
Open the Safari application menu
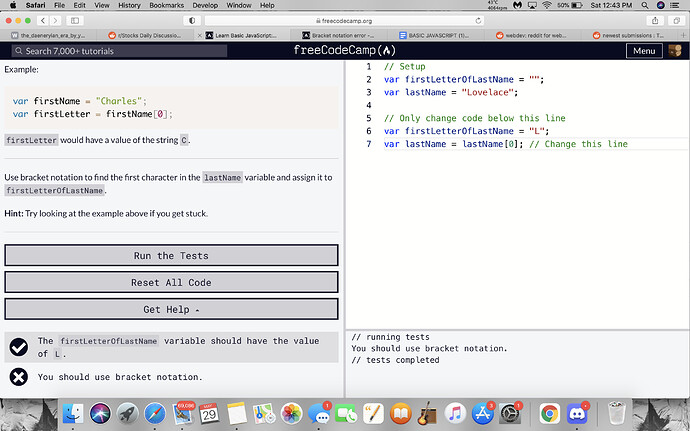(x=35, y=5)
